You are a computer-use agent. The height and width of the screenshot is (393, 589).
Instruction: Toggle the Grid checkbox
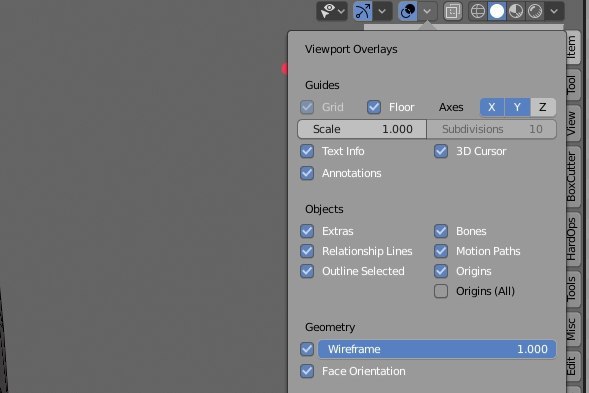click(x=307, y=107)
